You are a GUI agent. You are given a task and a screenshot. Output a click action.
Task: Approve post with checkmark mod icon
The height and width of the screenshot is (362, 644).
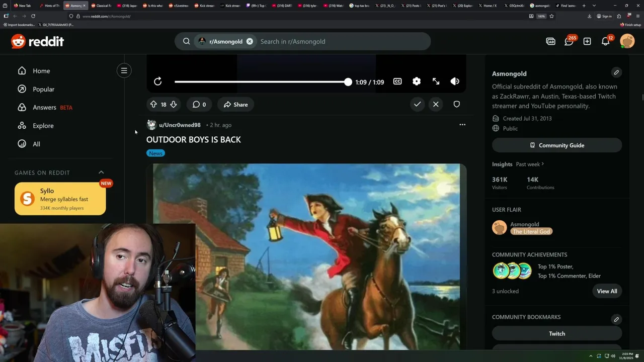pos(417,104)
